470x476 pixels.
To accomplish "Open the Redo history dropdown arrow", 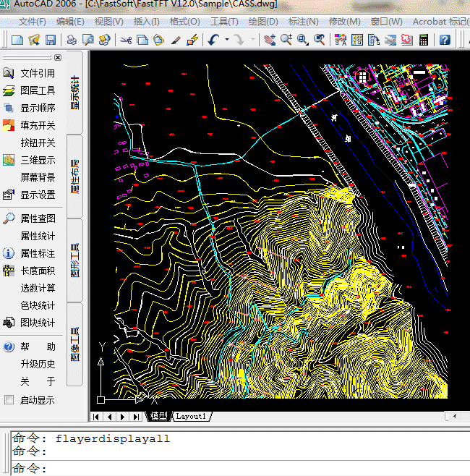I will click(252, 40).
